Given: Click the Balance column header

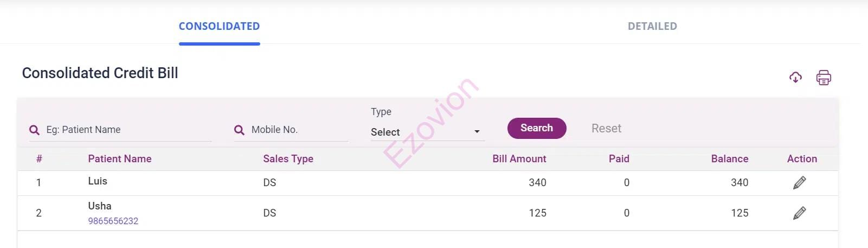Looking at the screenshot, I should 729,159.
